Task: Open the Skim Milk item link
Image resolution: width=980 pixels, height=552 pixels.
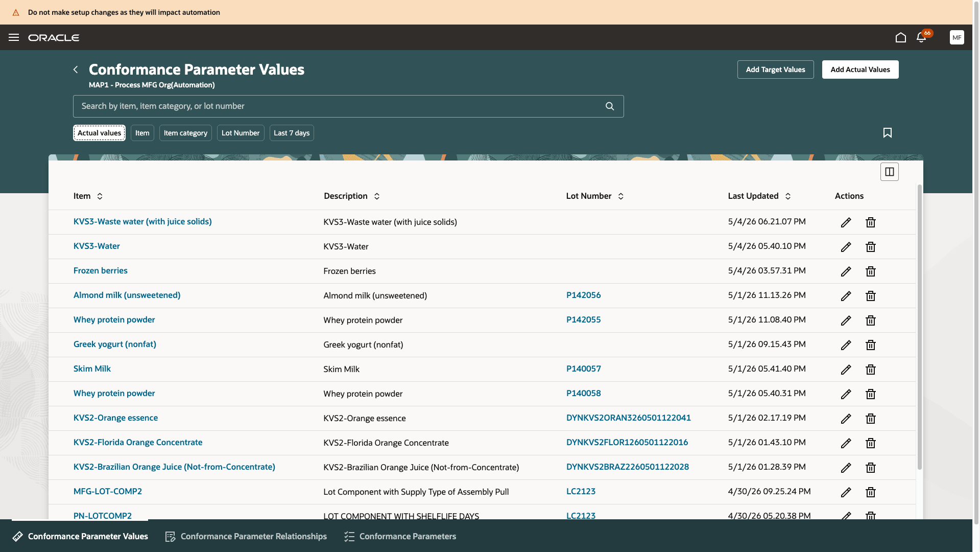Action: pos(92,369)
